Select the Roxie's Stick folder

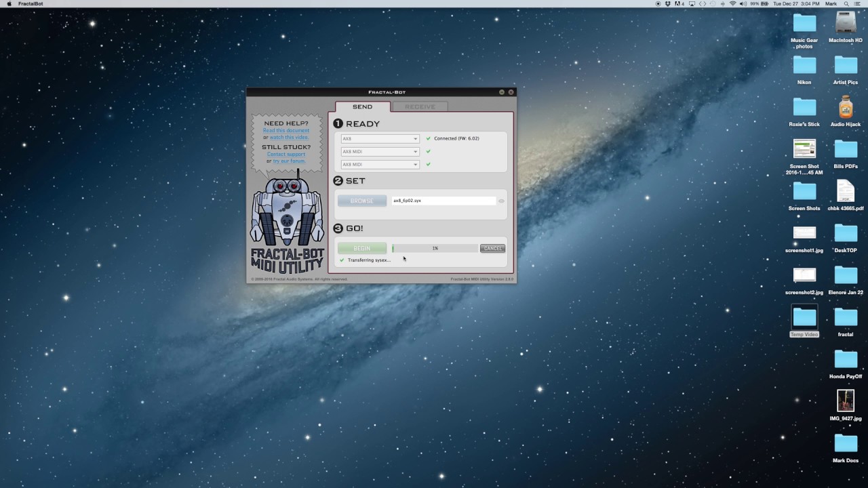[804, 107]
